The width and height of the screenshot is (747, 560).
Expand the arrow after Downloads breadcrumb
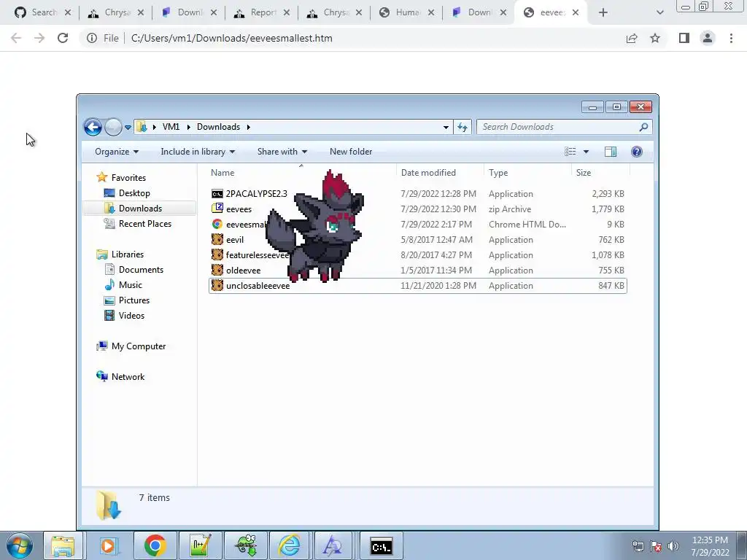(x=248, y=127)
